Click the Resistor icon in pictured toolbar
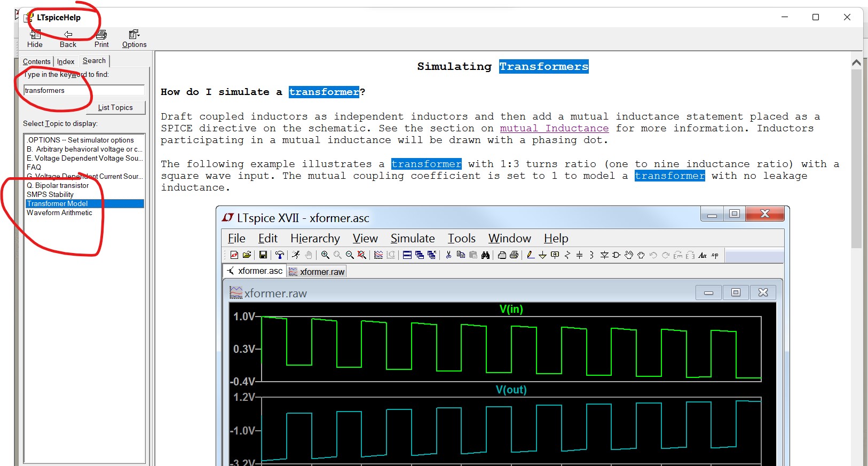868x466 pixels. tap(567, 255)
